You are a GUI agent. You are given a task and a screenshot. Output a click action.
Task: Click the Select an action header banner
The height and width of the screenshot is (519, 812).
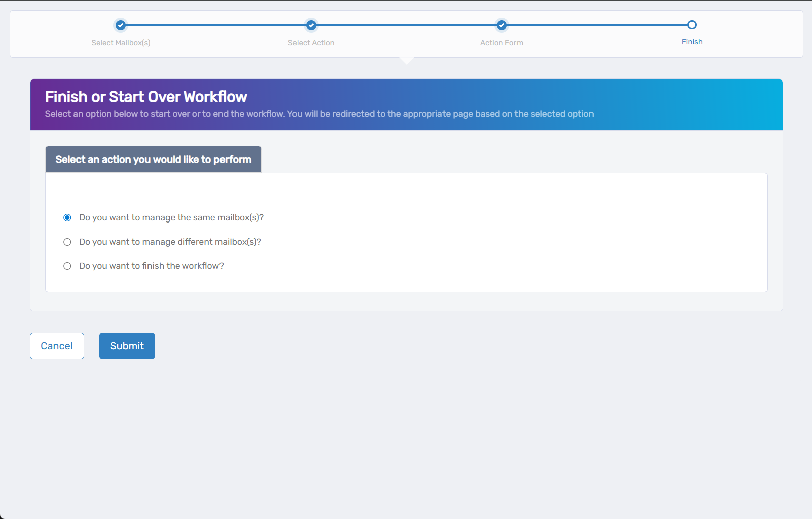pos(153,159)
